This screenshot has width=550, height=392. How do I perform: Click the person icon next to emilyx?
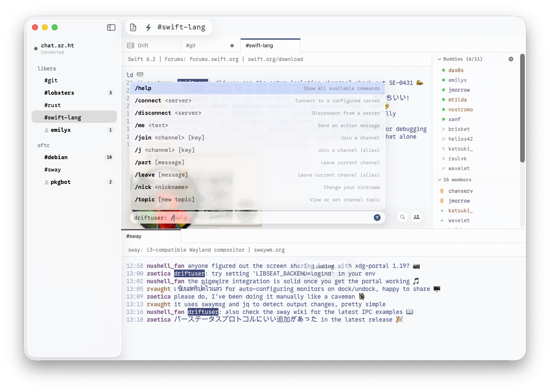(x=46, y=130)
